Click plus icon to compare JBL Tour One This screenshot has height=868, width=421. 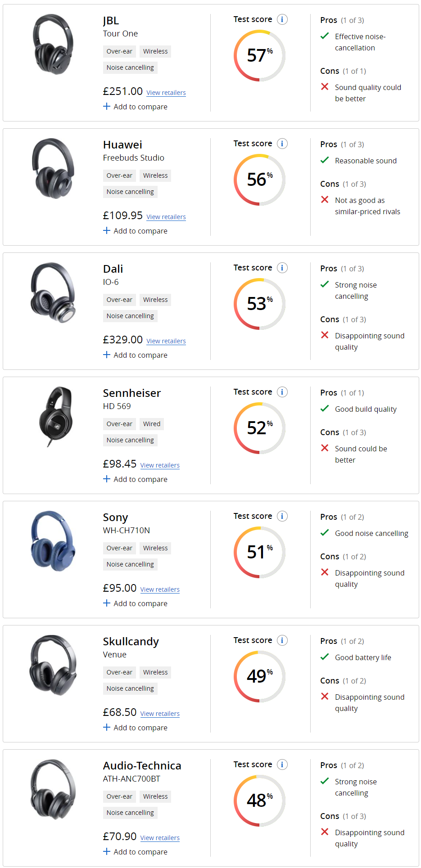(x=107, y=107)
